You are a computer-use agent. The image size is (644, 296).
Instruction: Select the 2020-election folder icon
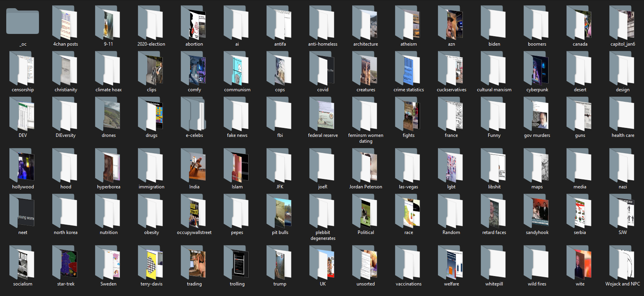tap(151, 23)
